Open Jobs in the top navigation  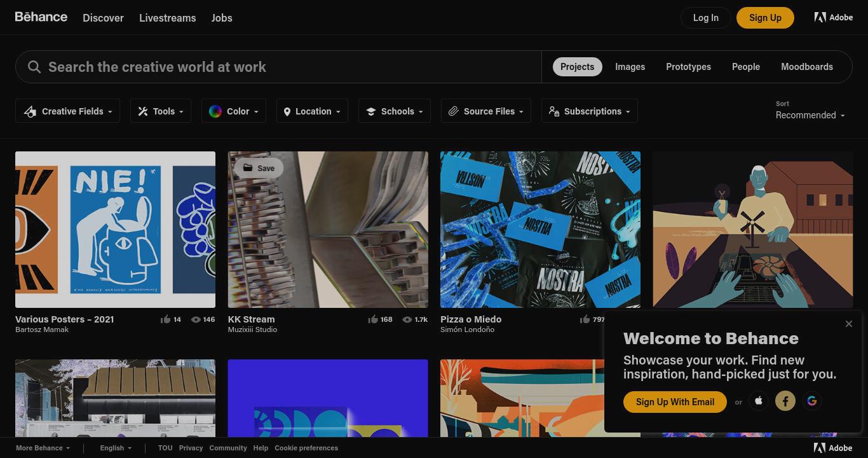tap(222, 18)
